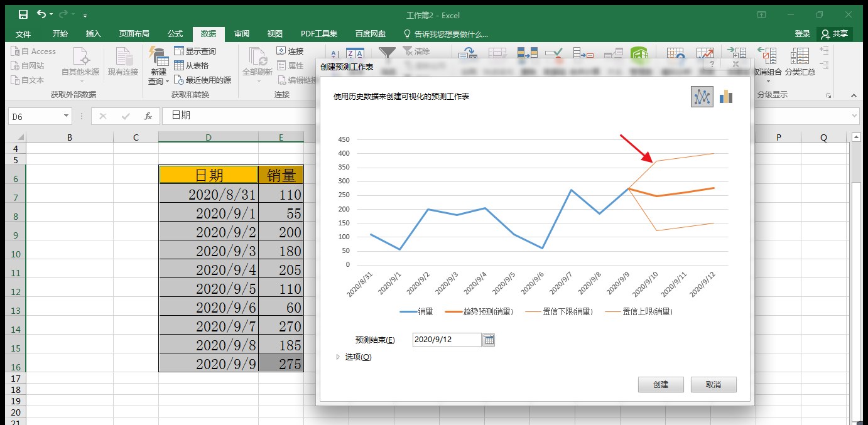Click the 共享 share button
The height and width of the screenshot is (425, 868).
pyautogui.click(x=835, y=34)
